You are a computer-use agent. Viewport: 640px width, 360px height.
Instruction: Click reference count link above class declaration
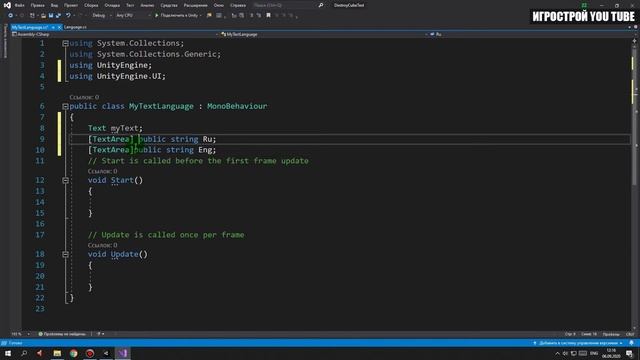84,97
